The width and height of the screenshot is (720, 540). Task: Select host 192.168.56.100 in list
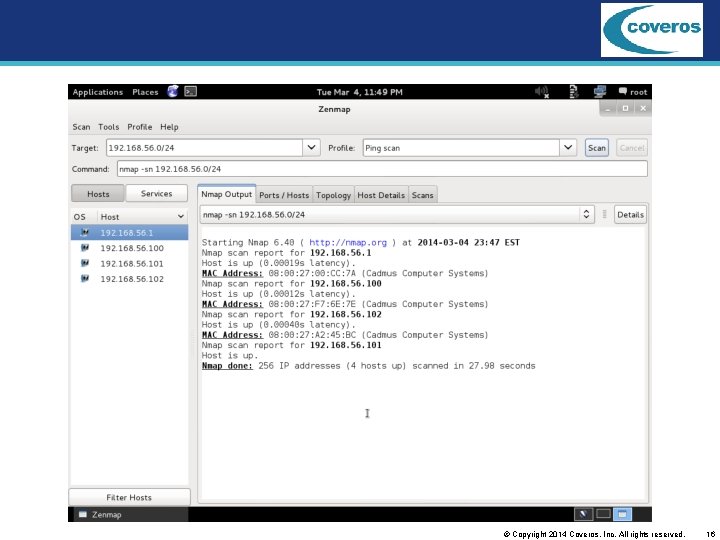tap(129, 248)
